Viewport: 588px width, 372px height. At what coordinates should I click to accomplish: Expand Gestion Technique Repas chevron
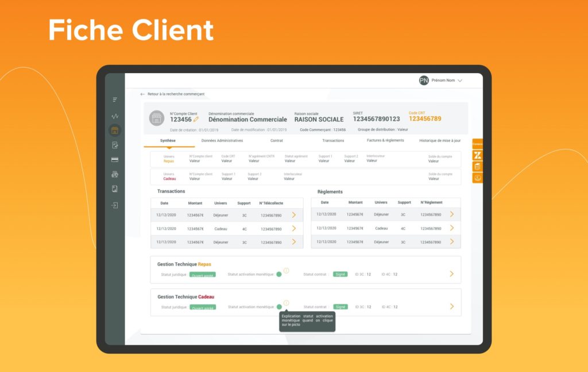(x=452, y=274)
